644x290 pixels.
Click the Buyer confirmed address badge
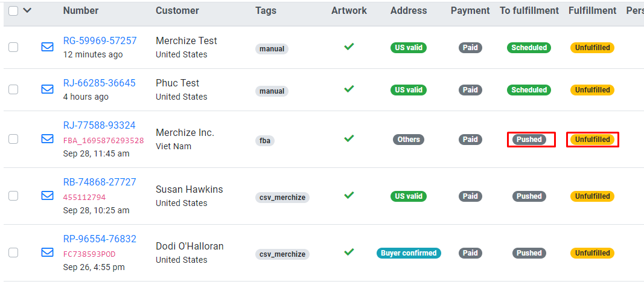coord(409,253)
